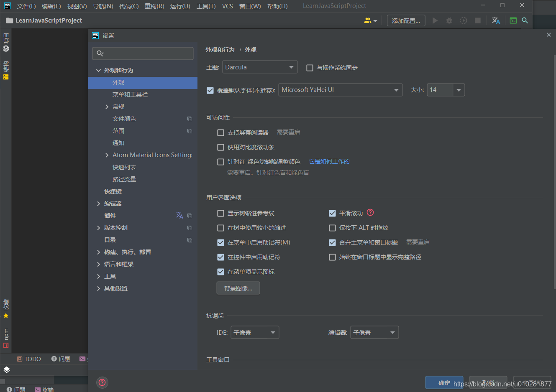Open the 文件(F) menu
The height and width of the screenshot is (392, 556).
point(26,6)
